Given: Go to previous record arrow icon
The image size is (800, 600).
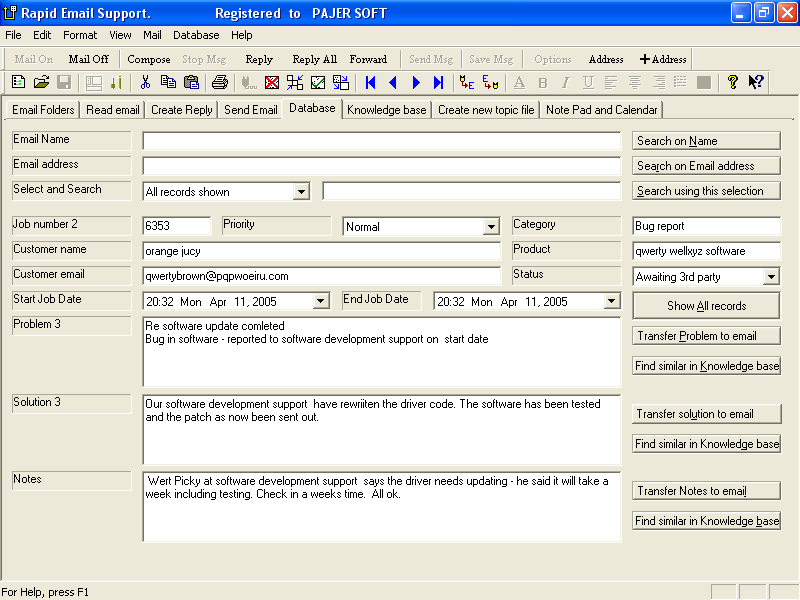Looking at the screenshot, I should (x=393, y=82).
